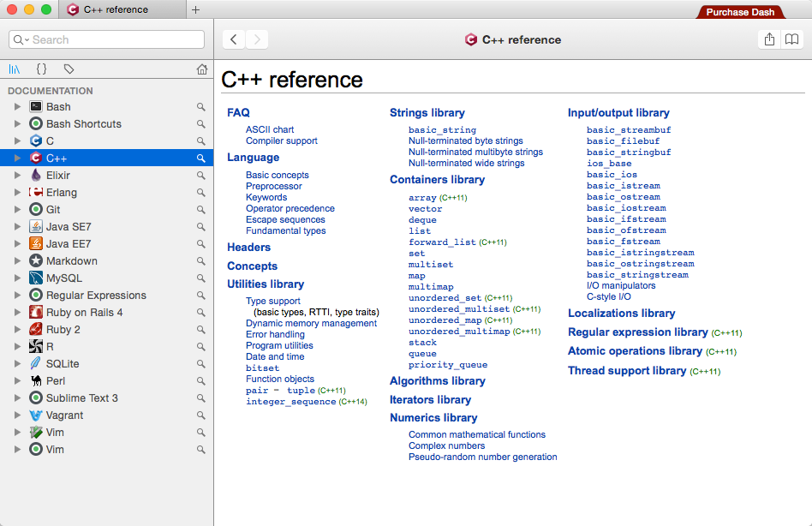Open the tags icon in sidebar
The width and height of the screenshot is (812, 526).
(69, 69)
